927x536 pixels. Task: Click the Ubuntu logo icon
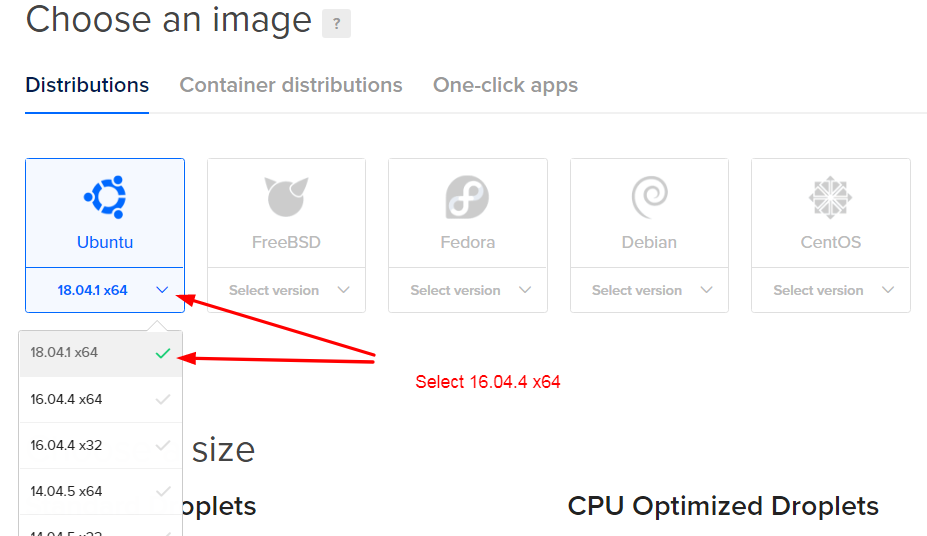coord(105,197)
